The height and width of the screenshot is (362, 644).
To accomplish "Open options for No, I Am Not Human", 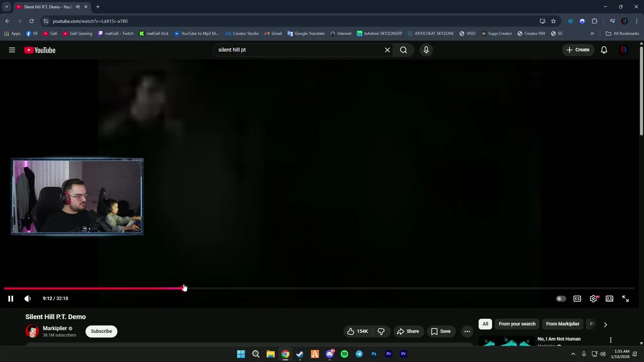I will (x=610, y=340).
